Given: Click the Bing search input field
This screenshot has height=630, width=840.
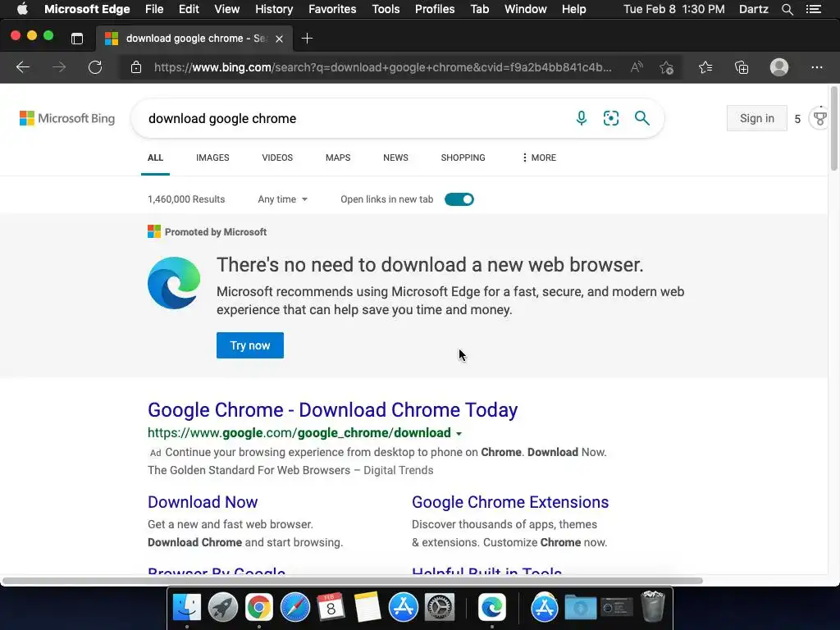Looking at the screenshot, I should (x=353, y=118).
